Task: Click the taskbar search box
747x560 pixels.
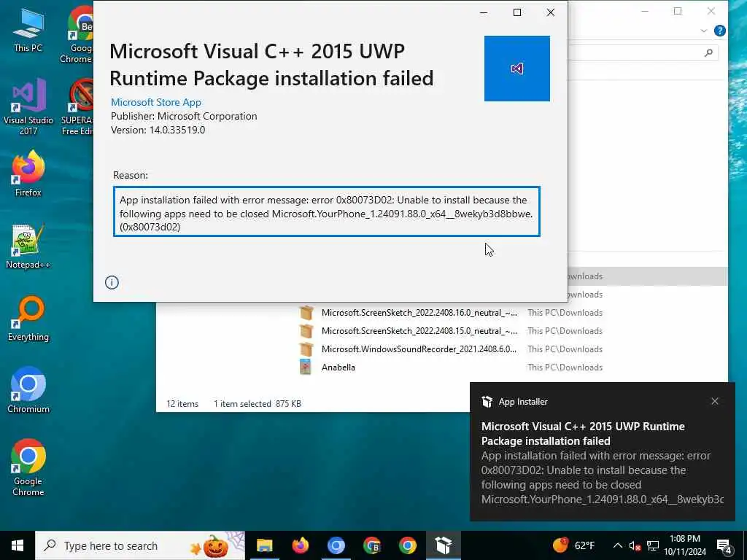Action: [x=140, y=545]
